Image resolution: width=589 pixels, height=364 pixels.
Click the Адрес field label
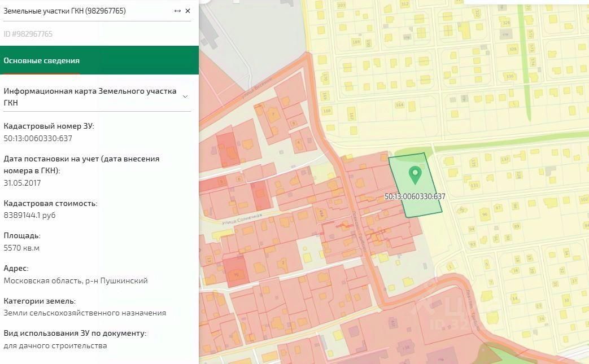coord(16,268)
